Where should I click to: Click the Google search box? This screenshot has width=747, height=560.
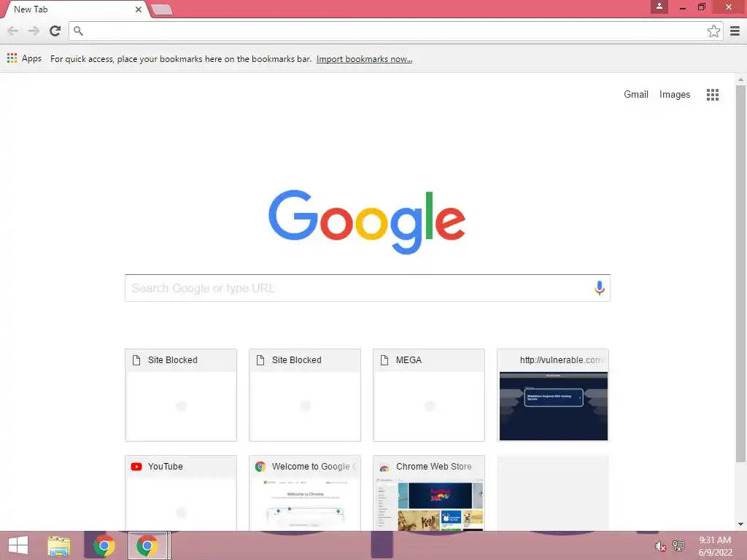pos(368,287)
